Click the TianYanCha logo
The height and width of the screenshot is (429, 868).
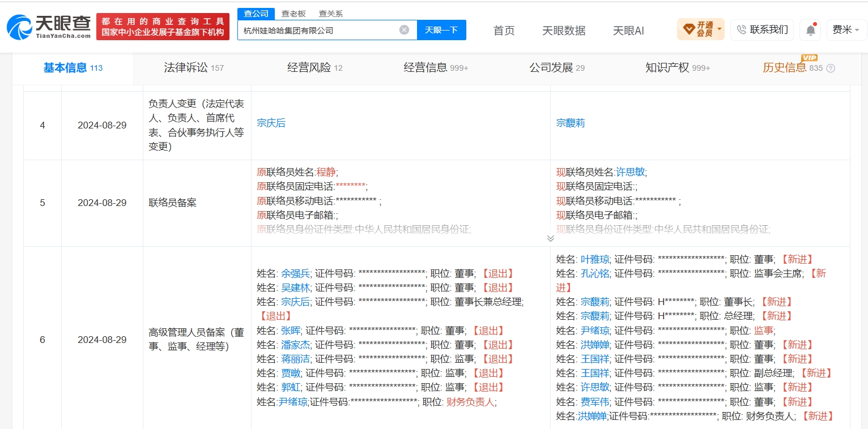pos(49,27)
